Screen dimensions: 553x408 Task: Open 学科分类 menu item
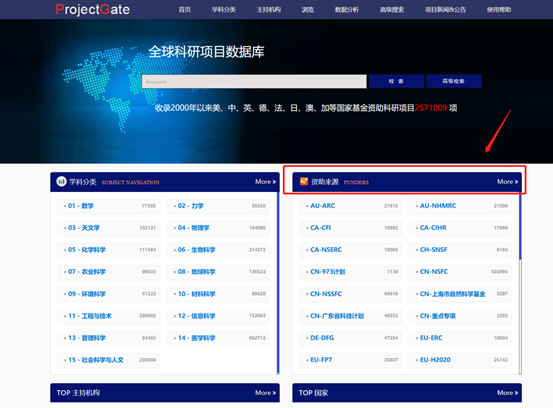224,10
